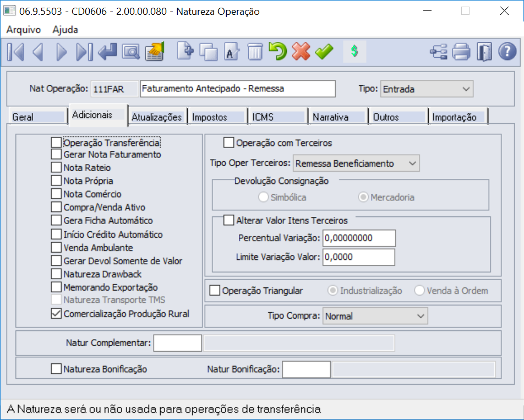Uncheck Comercialização Produção Rural

(x=56, y=313)
